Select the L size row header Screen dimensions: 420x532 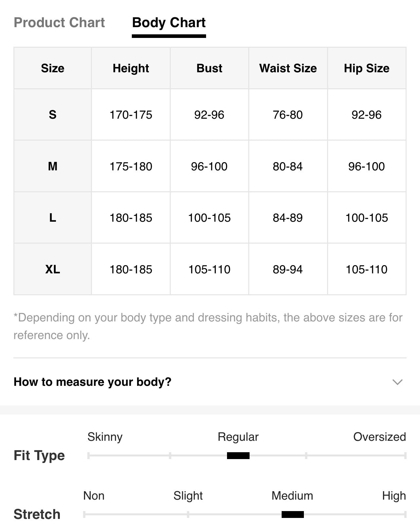pos(53,218)
